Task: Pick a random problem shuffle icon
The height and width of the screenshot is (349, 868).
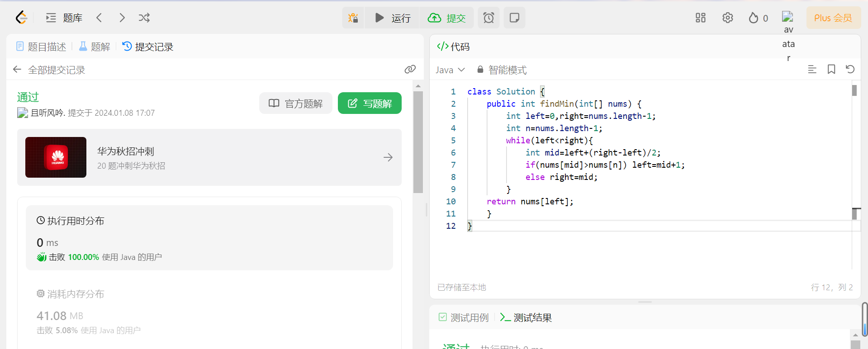Action: pyautogui.click(x=144, y=18)
